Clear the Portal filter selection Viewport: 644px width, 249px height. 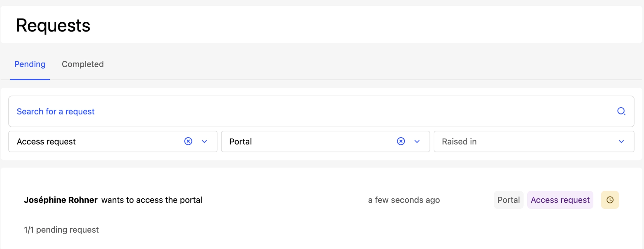401,141
